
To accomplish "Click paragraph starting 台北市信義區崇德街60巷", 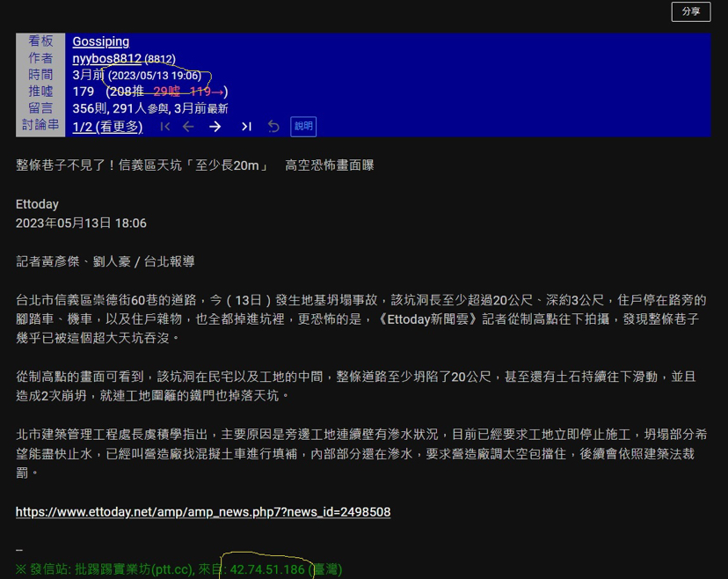I will [x=361, y=319].
